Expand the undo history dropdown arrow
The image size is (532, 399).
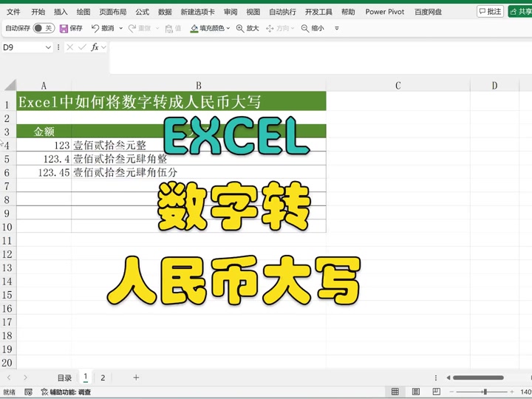pos(120,29)
